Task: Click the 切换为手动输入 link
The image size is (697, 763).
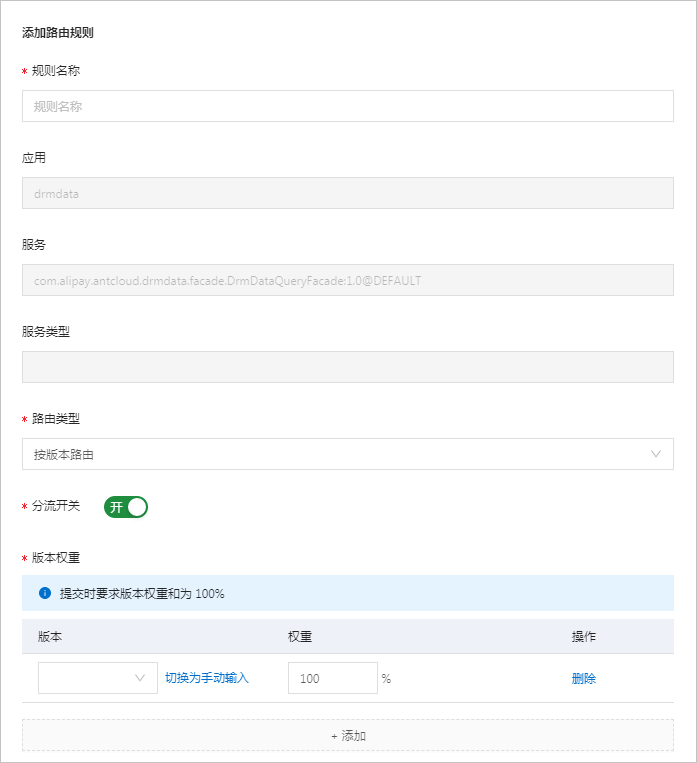Action: (x=207, y=678)
